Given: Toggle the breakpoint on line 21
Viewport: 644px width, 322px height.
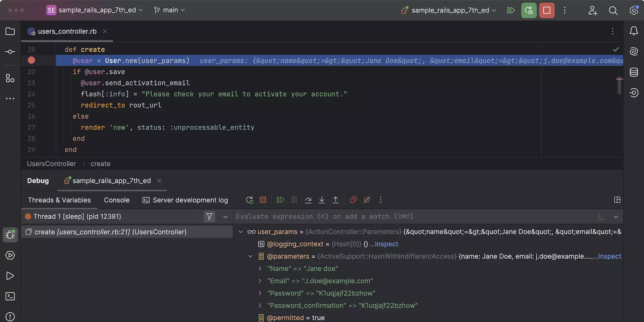Looking at the screenshot, I should click(31, 60).
